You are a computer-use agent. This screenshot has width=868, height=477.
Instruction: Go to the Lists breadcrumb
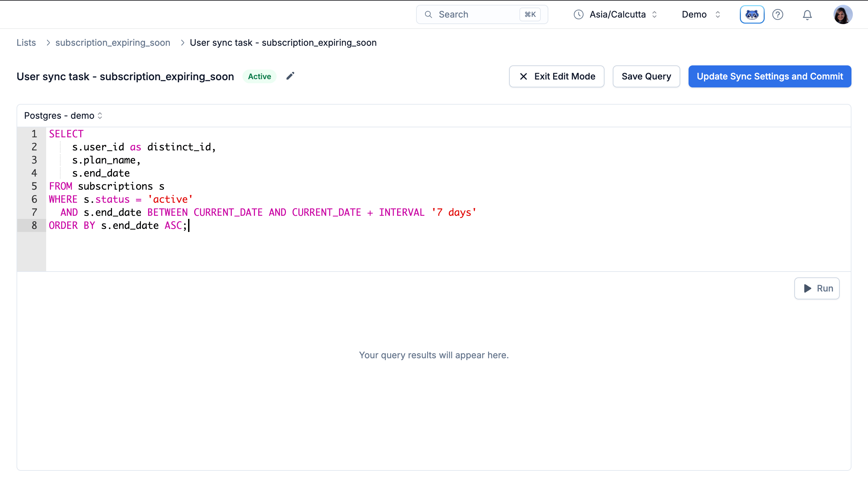26,43
